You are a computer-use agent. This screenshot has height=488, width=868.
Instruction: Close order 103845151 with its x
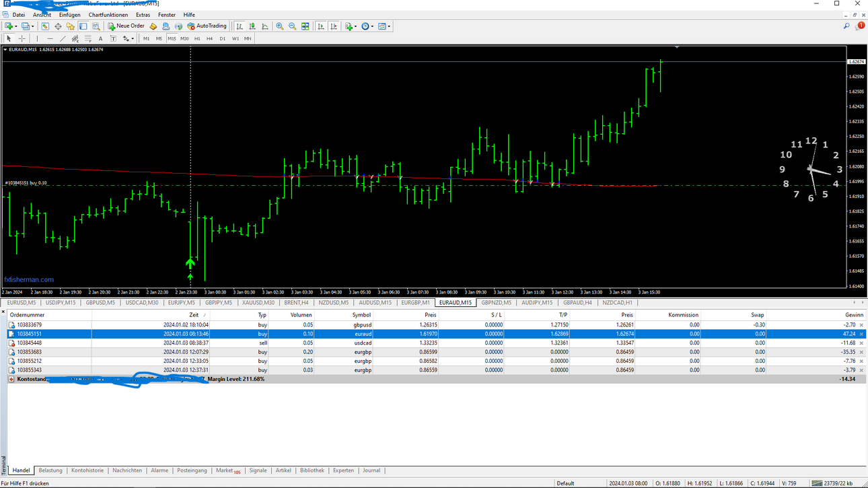(x=861, y=334)
